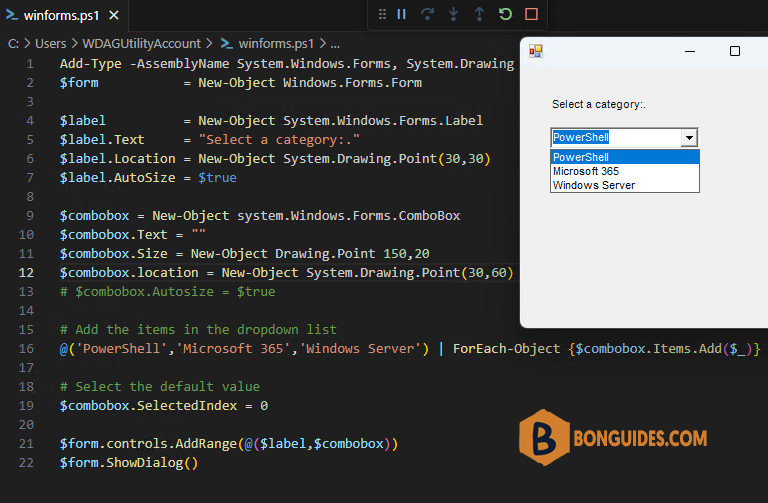768x503 pixels.
Task: Click $combobox.location on line 12
Action: (x=129, y=272)
